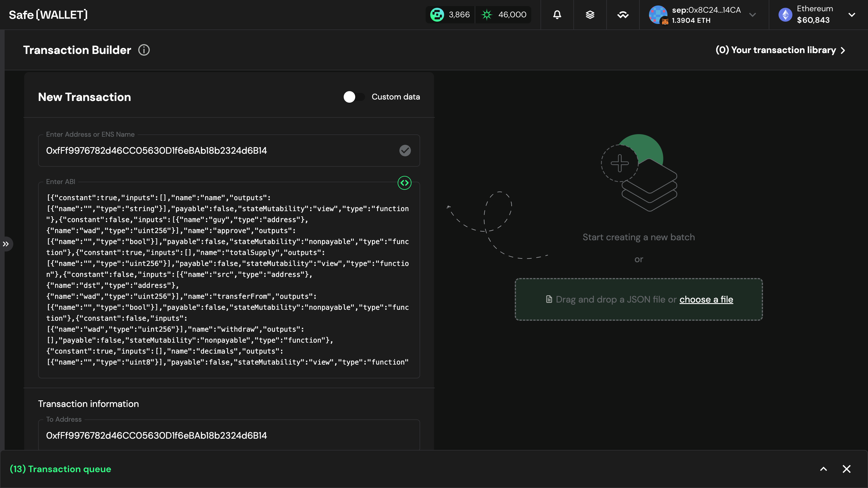868x488 pixels.
Task: Focus the Enter Address or ENS Name field
Action: tap(229, 151)
